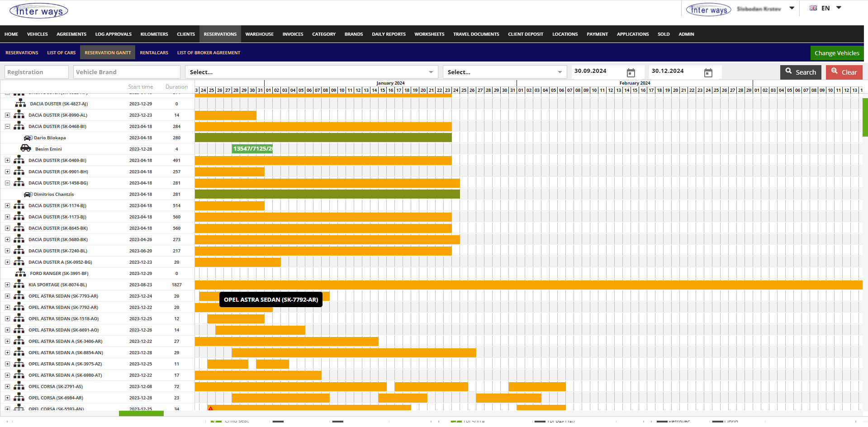Switch to LIST OF CARS tab
Screen dimensions: 868x427
62,52
